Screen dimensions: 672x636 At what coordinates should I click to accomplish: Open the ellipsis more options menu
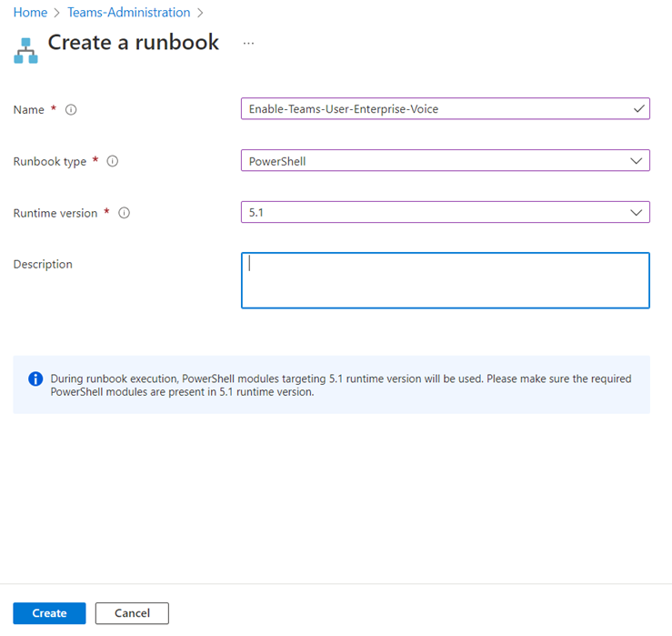click(248, 43)
